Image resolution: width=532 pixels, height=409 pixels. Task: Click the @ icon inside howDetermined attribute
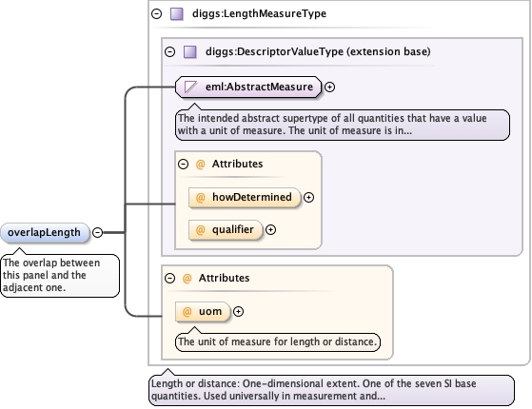(200, 198)
